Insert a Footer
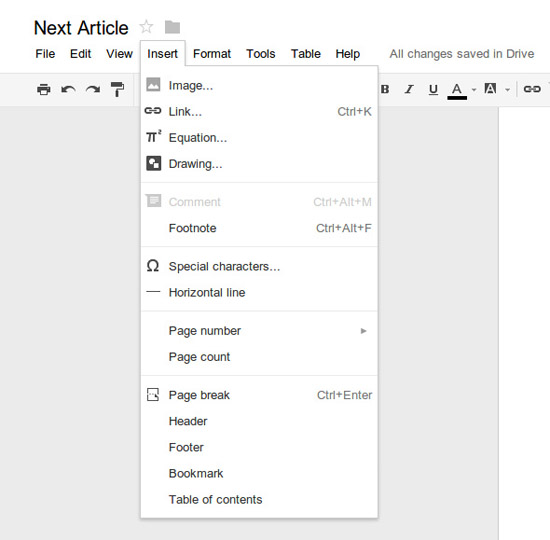550x540 pixels. pos(259,447)
